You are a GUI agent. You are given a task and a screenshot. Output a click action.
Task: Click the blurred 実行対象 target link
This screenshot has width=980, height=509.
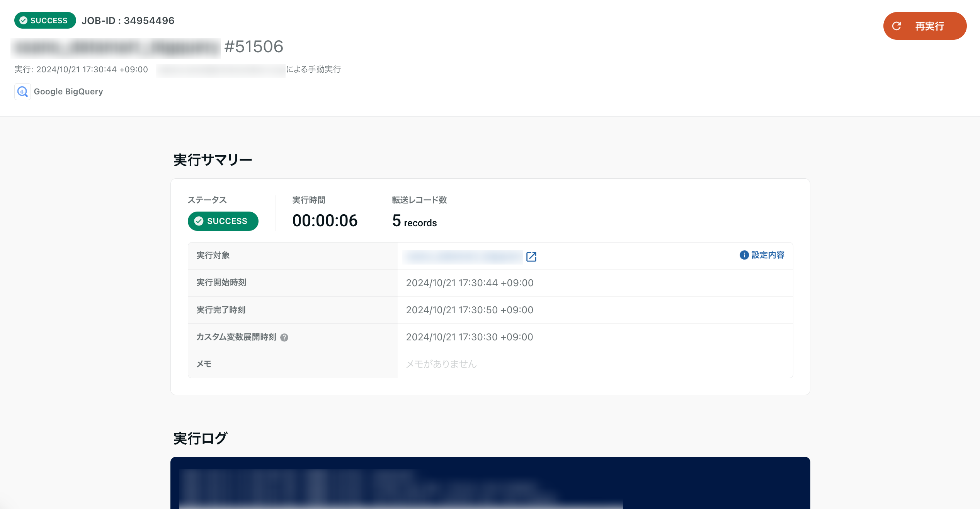click(x=463, y=256)
